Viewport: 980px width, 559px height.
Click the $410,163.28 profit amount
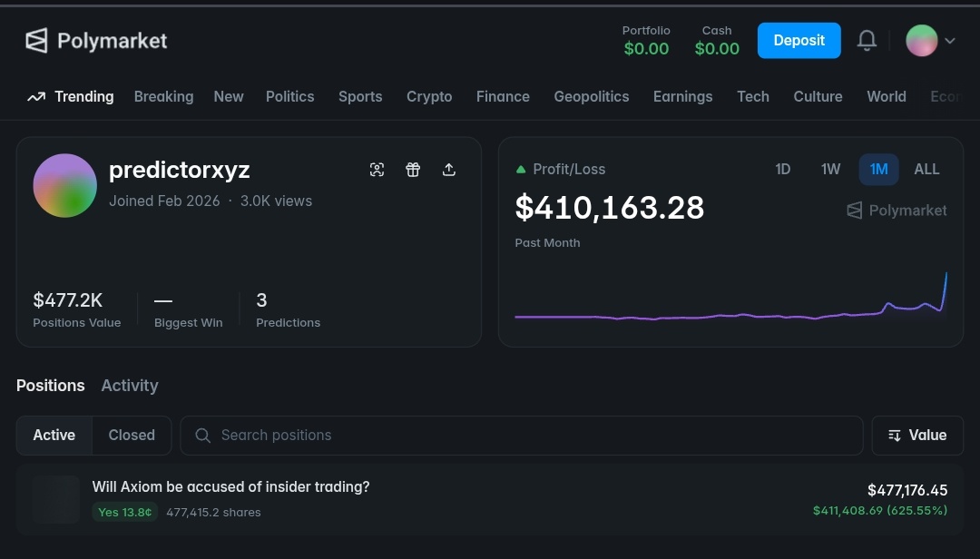pyautogui.click(x=610, y=208)
